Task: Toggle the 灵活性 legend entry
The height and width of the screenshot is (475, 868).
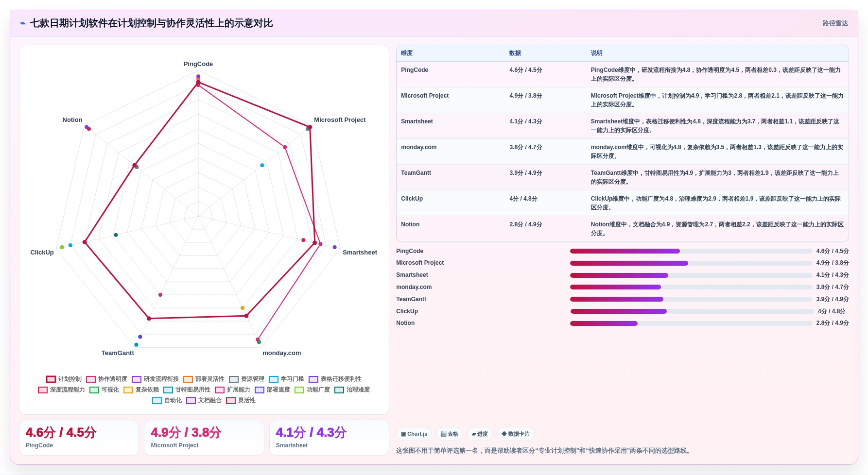Action: tap(241, 400)
